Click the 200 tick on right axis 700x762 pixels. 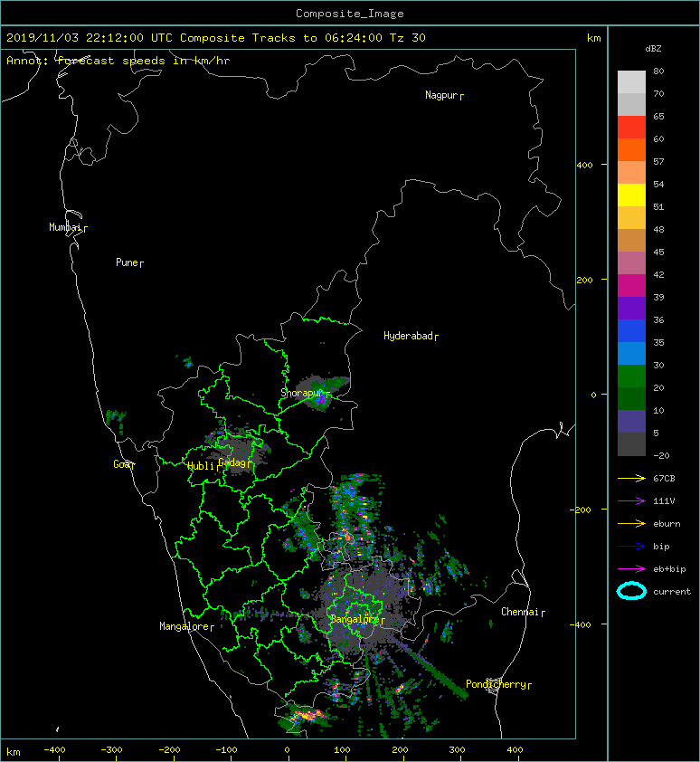(585, 280)
